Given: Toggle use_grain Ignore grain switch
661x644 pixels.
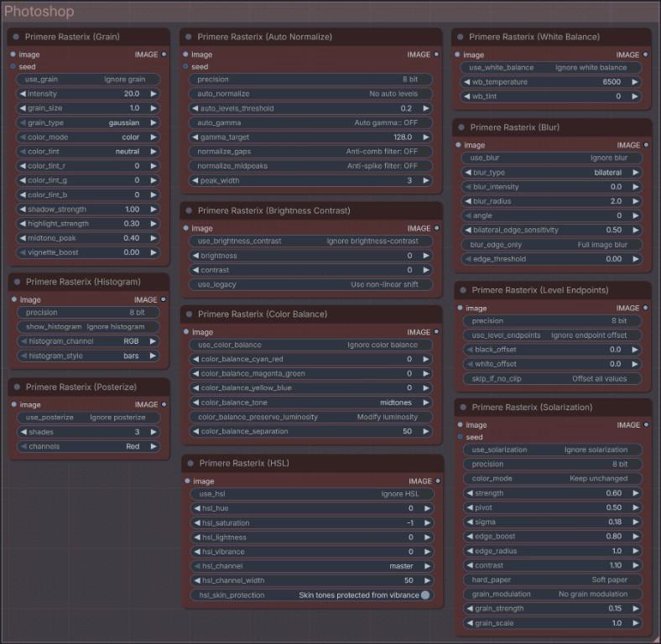Looking at the screenshot, I should (88, 79).
